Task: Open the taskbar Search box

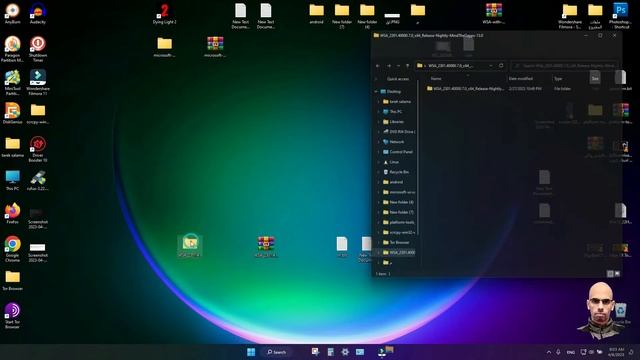Action: [x=277, y=352]
